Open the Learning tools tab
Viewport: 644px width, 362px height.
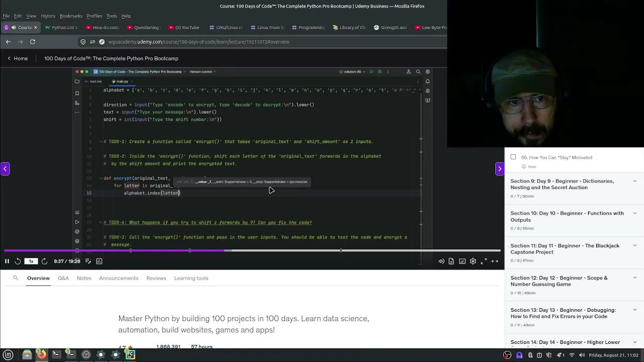(x=191, y=278)
